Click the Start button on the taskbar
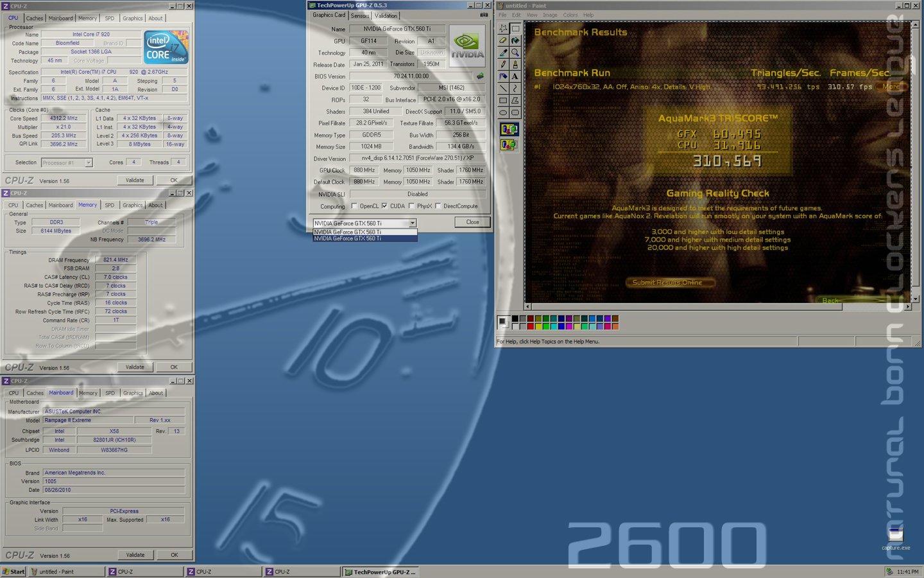 (x=13, y=572)
